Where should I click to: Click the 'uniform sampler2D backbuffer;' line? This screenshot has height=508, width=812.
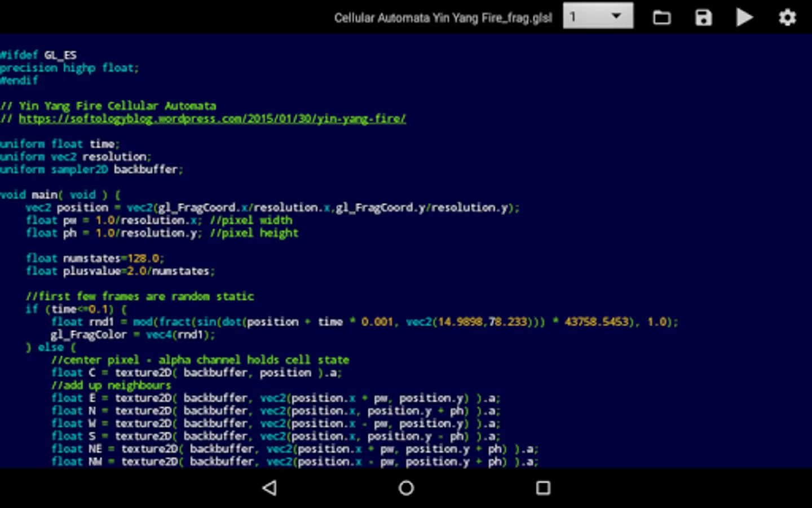tap(91, 169)
